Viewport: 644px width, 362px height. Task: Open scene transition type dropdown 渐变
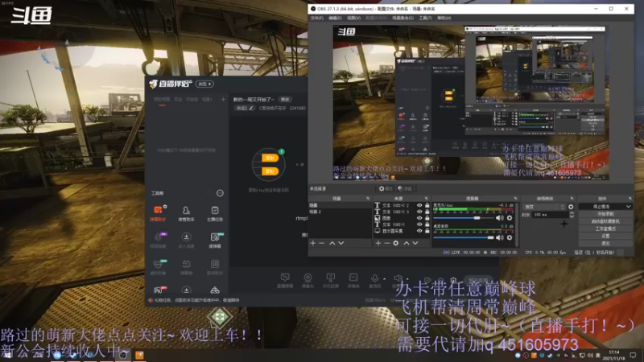[544, 207]
